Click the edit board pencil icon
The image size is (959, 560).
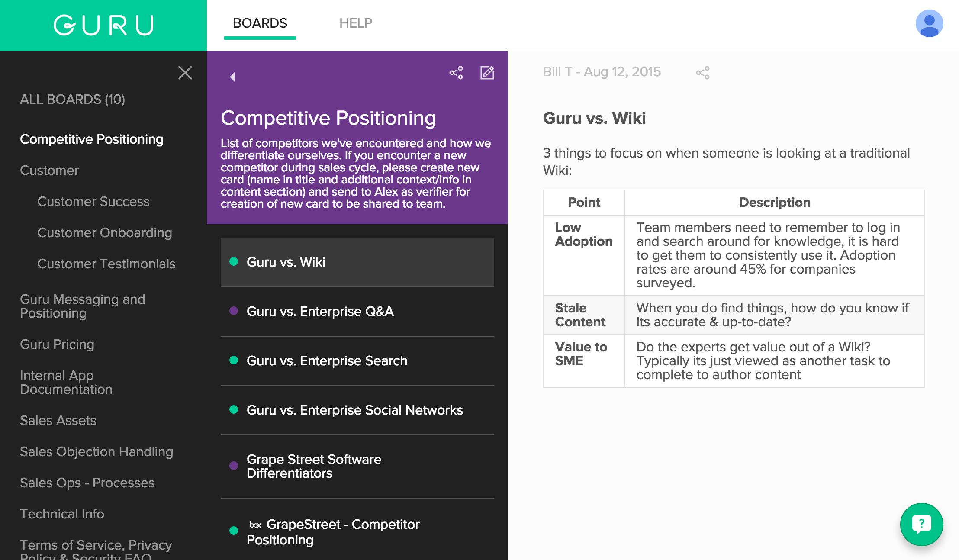(x=487, y=73)
